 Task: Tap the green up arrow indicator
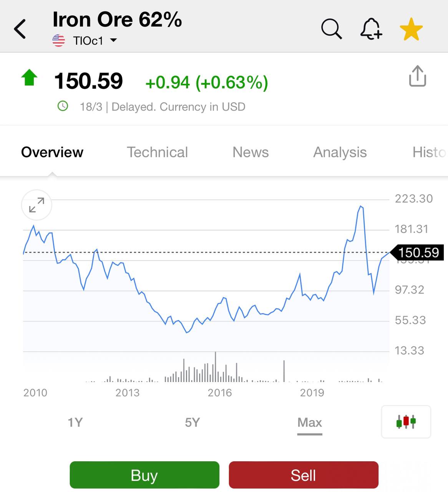[x=29, y=78]
